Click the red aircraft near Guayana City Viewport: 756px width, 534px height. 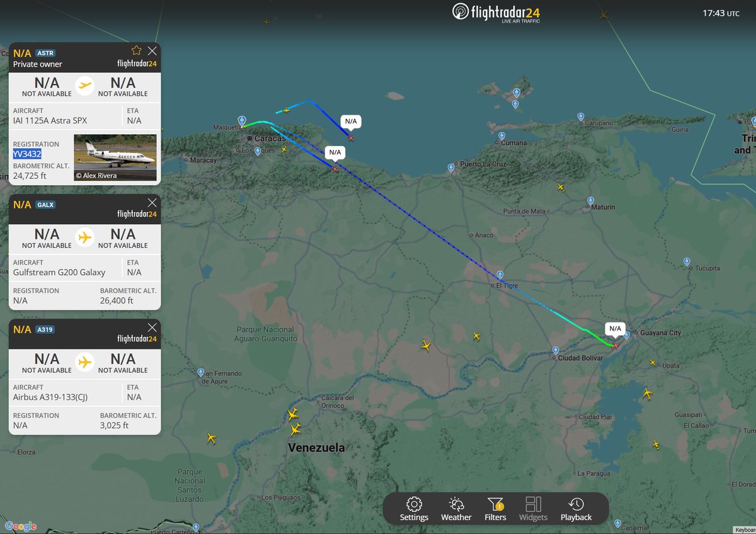[x=615, y=345]
